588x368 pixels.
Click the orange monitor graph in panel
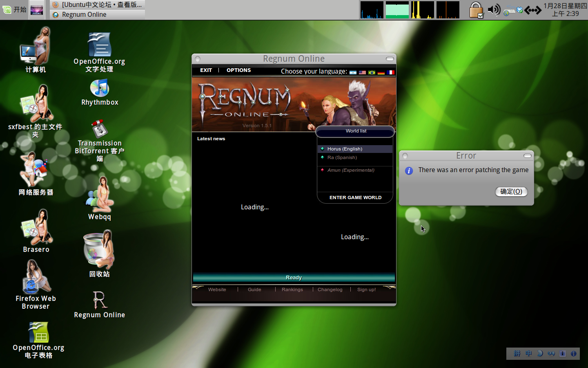point(448,10)
